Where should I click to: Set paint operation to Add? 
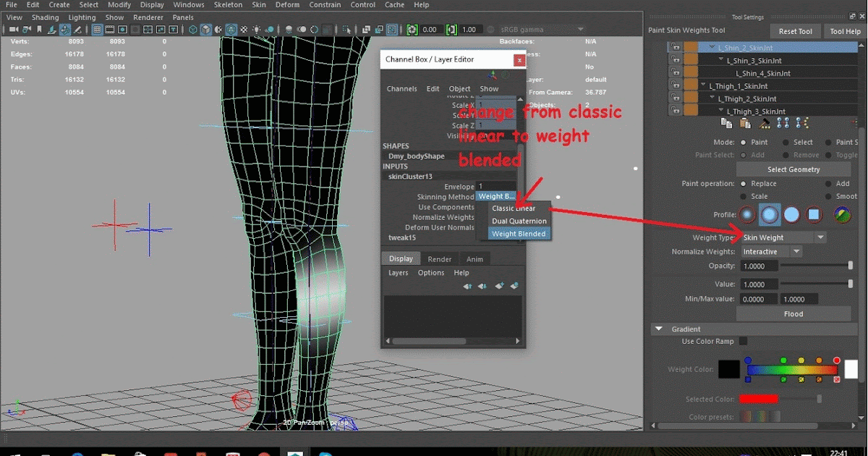(830, 183)
